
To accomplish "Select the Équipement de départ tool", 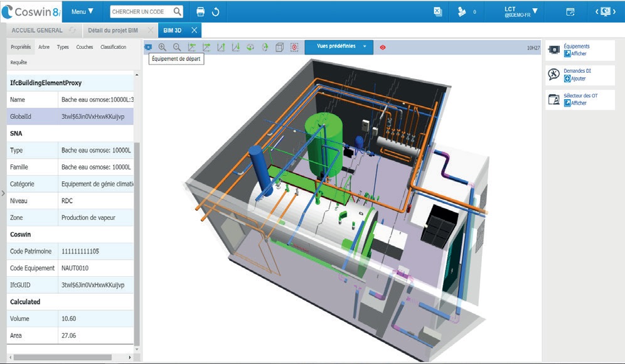I will (148, 46).
